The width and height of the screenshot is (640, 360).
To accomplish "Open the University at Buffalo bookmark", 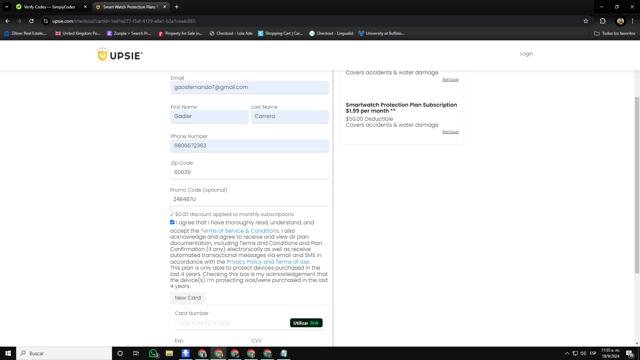I will click(x=382, y=33).
